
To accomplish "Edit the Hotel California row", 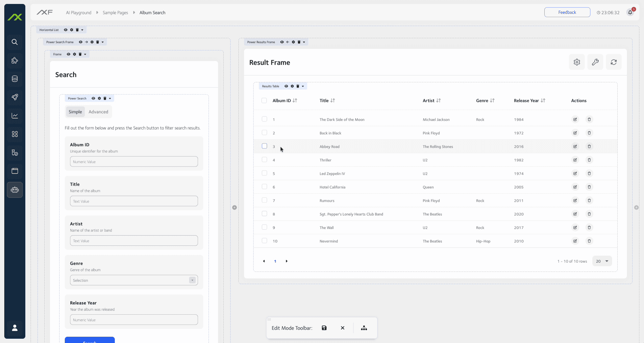I will coord(575,187).
